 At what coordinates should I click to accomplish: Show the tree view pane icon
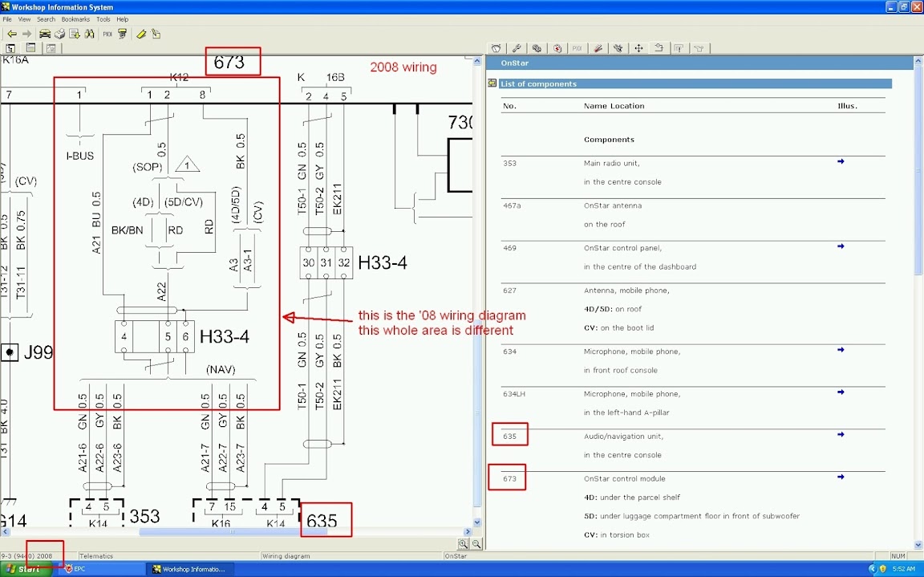coord(10,48)
